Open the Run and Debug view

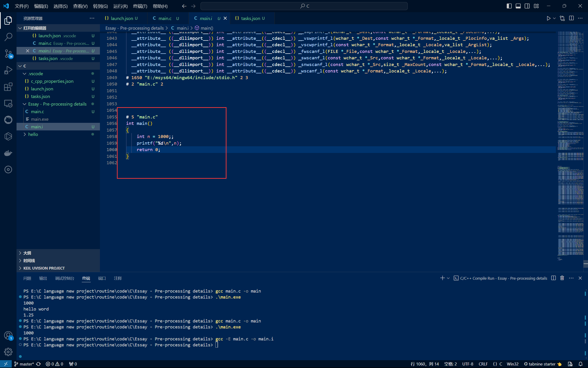pyautogui.click(x=8, y=70)
